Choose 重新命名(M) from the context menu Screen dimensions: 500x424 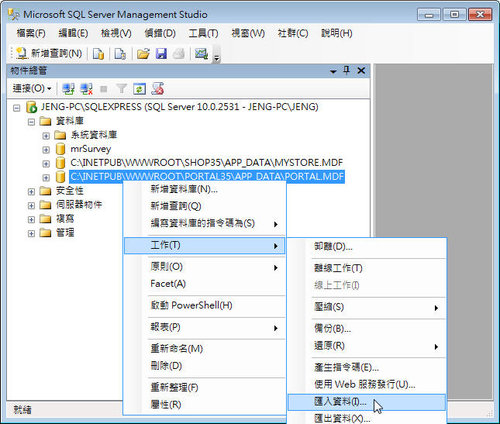(205, 349)
